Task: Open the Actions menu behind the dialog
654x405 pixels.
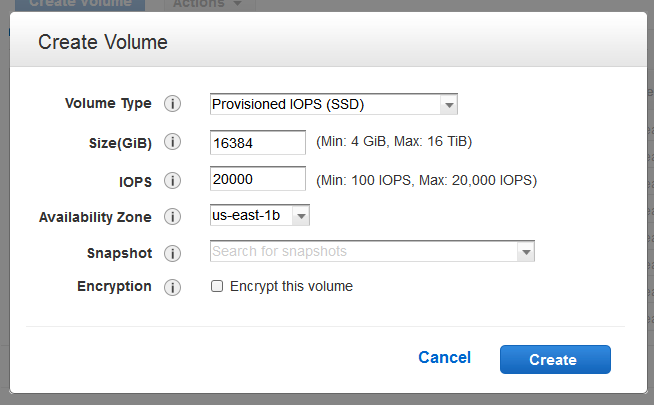Action: [206, 4]
